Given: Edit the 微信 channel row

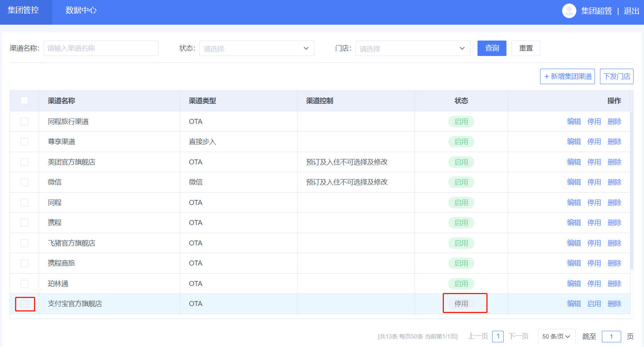Looking at the screenshot, I should [574, 182].
